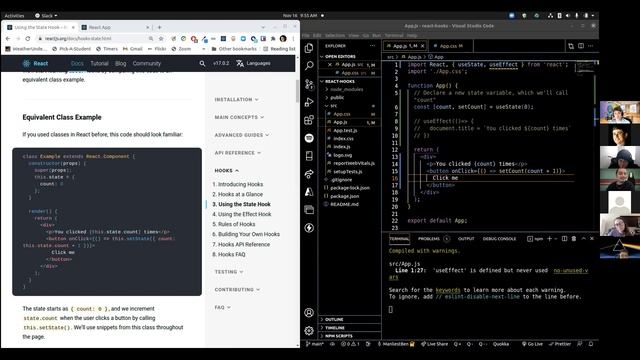Viewport: 640px width, 360px height.
Task: Open the editor More Actions ellipsis
Action: click(x=591, y=46)
